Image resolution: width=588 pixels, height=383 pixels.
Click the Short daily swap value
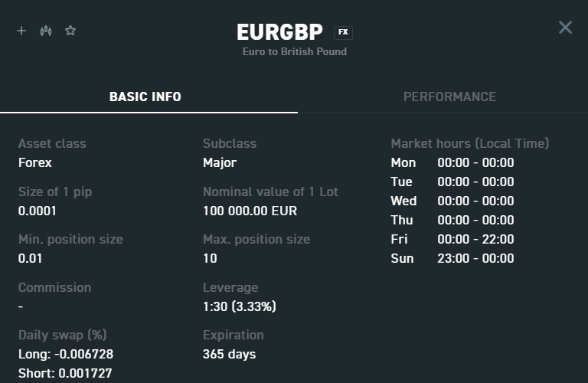pyautogui.click(x=65, y=373)
